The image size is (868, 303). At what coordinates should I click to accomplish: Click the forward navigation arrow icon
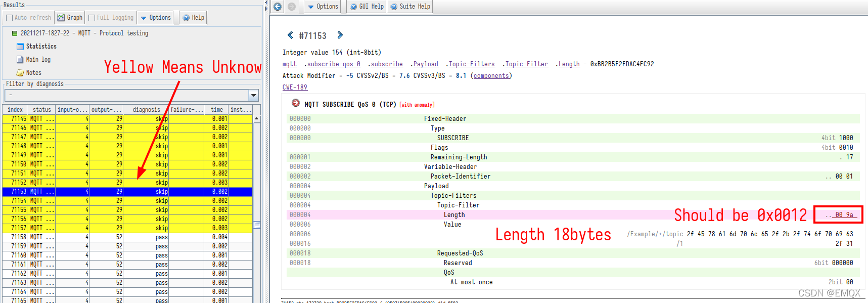tap(292, 7)
